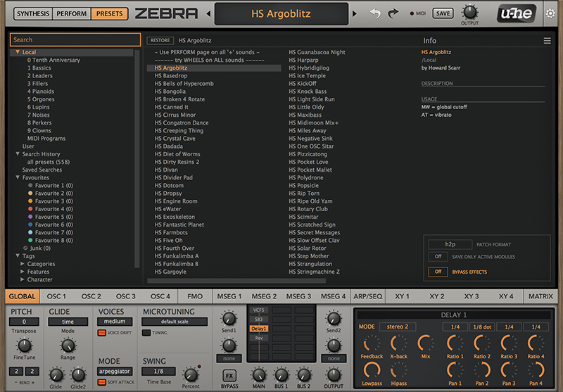Image resolution: width=563 pixels, height=392 pixels.
Task: Toggle the Voice Drift switch
Action: 102,333
